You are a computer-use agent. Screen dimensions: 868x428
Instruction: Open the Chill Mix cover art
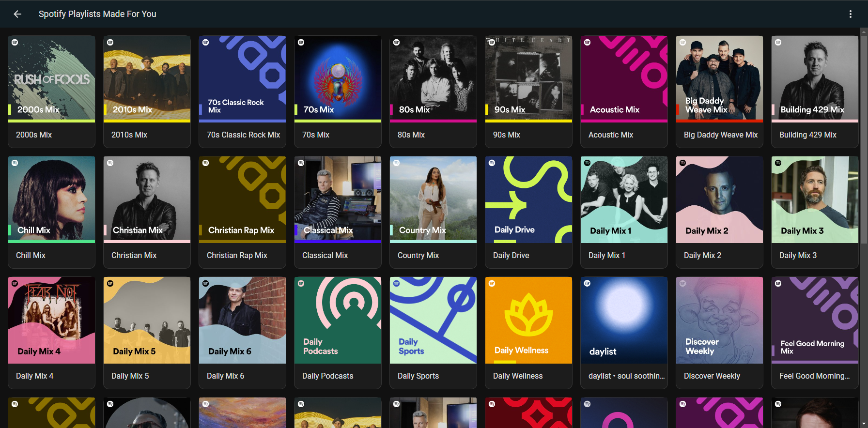[52, 199]
